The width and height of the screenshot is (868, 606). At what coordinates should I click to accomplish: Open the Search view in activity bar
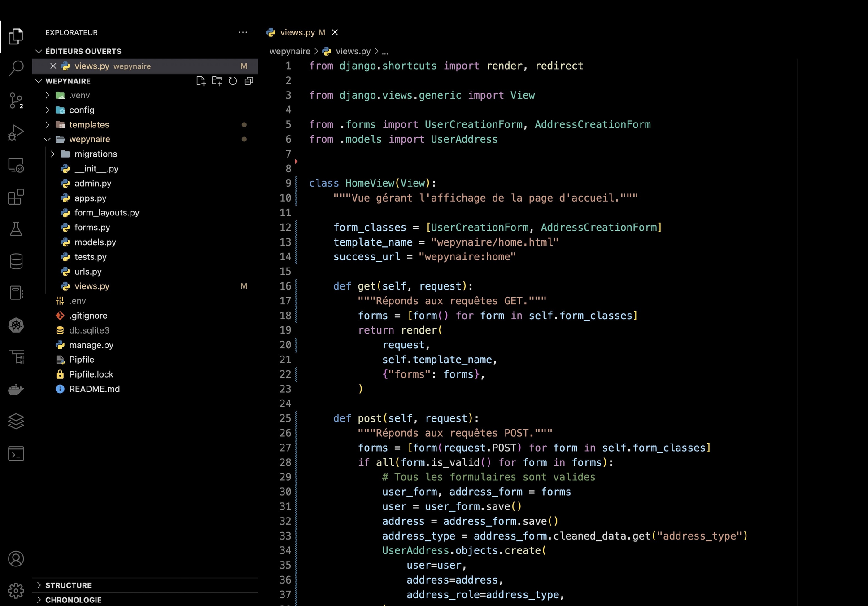16,68
